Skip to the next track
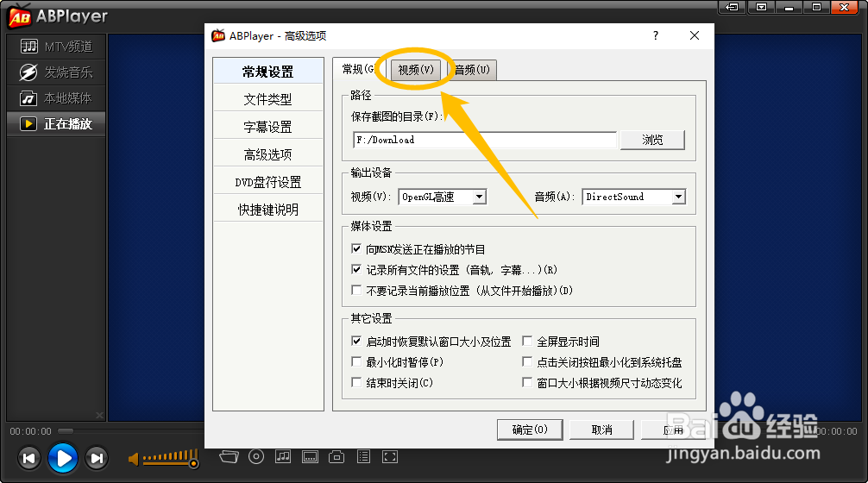868x483 pixels. (97, 458)
